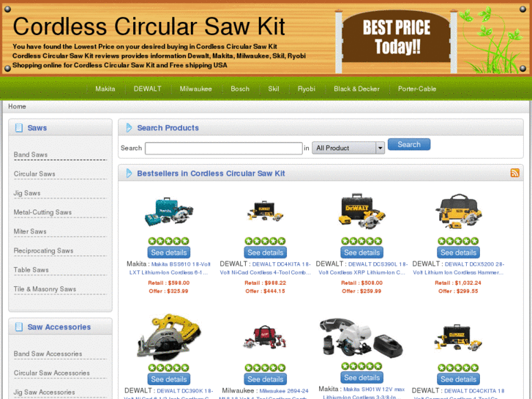Open the yellow DEWALT DC390K saw image
Viewport: 532px width, 399px height.
168,337
